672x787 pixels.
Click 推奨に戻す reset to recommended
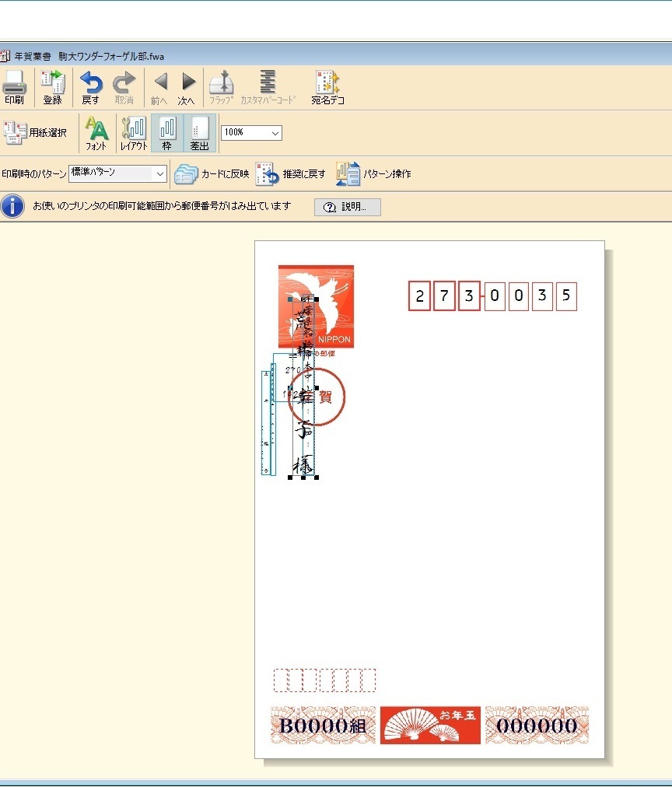(291, 174)
